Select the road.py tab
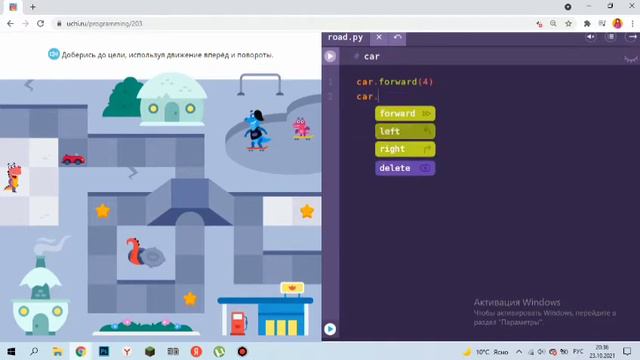This screenshot has width=640, height=360. [x=345, y=37]
